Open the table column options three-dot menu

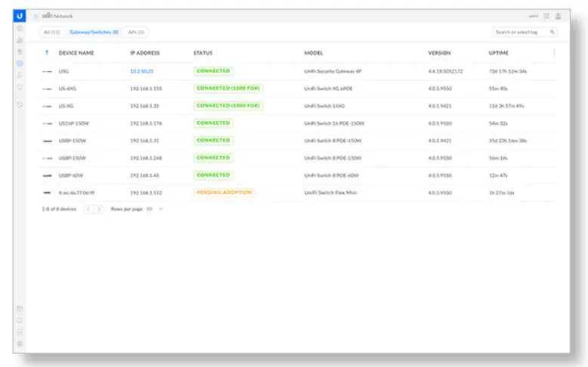click(x=554, y=52)
